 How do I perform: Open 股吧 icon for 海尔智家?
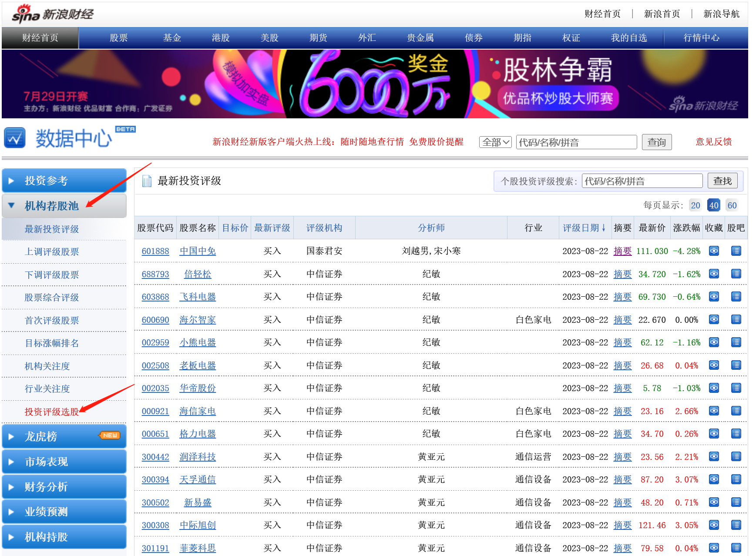tap(736, 319)
